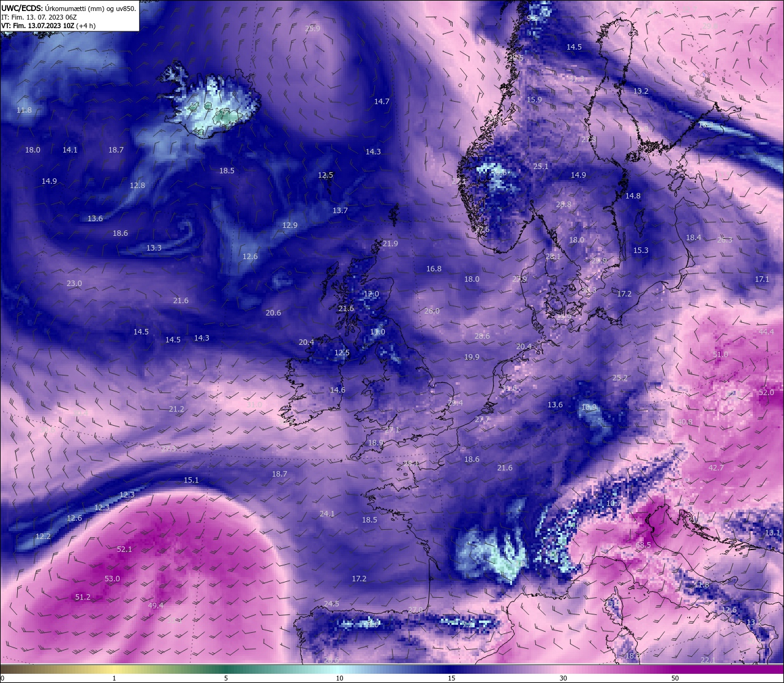Select the 13.3 value label
784x683 pixels.
coord(154,247)
